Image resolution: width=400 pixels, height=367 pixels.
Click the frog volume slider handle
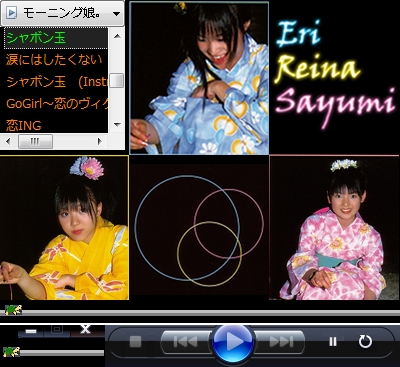tap(11, 352)
